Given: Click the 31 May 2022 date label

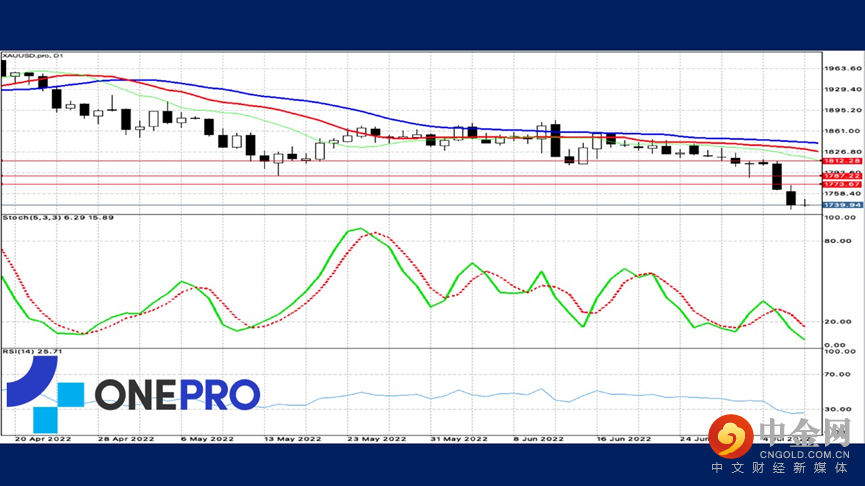Looking at the screenshot, I should 459,439.
